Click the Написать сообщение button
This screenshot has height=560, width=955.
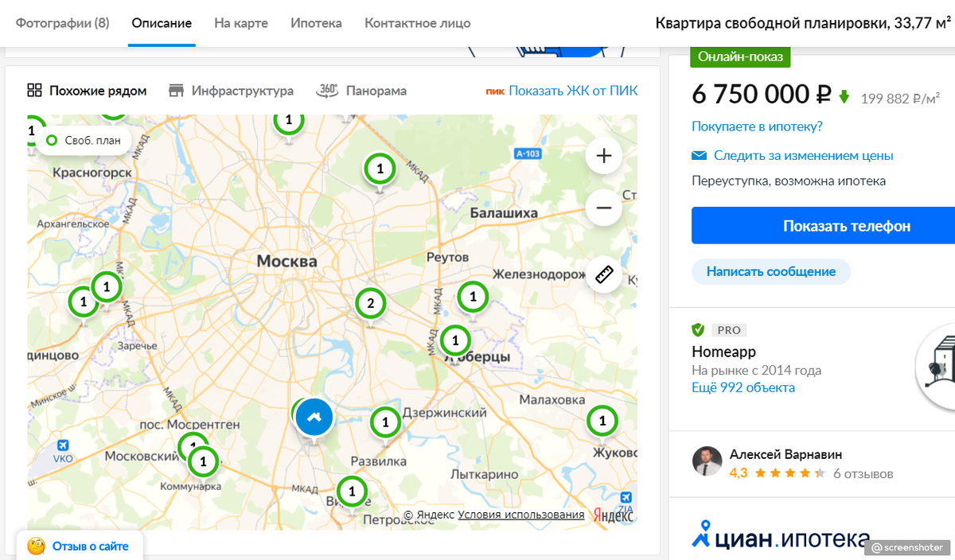point(770,273)
